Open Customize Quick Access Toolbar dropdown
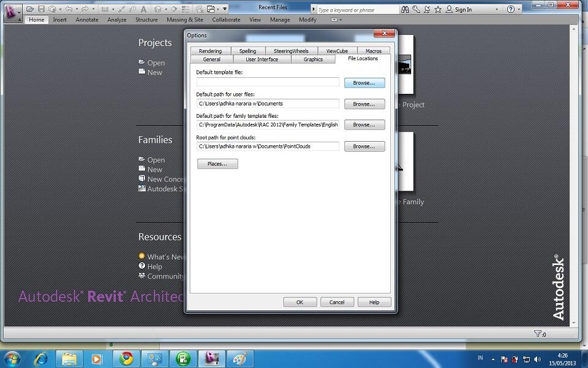The image size is (588, 368). pyautogui.click(x=225, y=9)
